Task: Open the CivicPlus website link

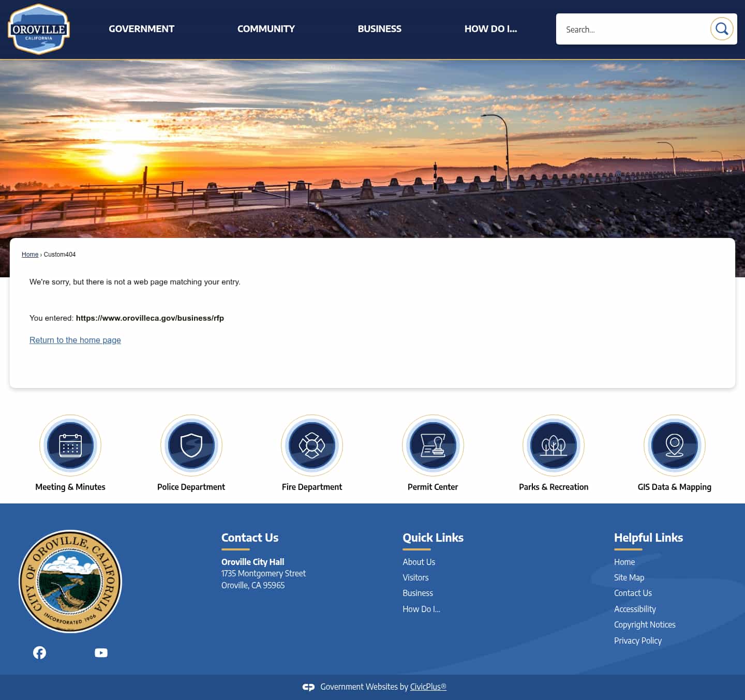Action: (427, 687)
